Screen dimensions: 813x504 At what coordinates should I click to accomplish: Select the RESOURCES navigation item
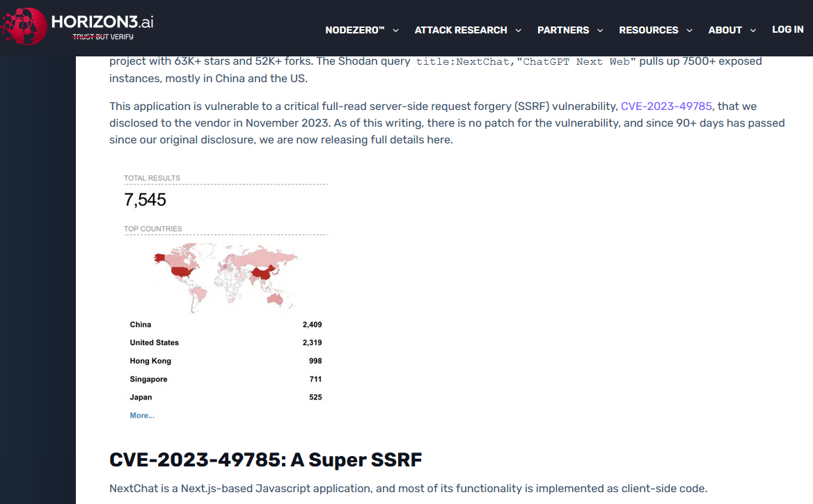[648, 30]
